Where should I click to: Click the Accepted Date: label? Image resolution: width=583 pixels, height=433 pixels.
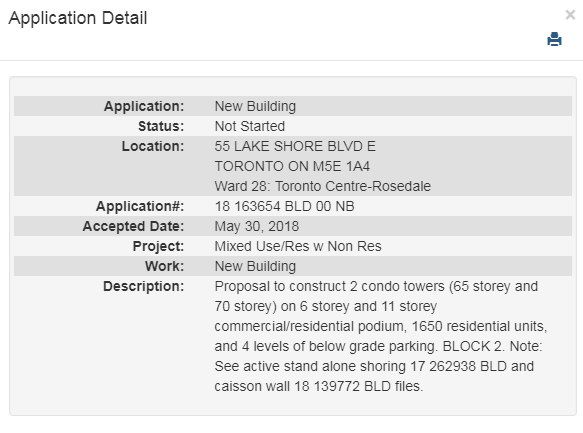pos(133,226)
